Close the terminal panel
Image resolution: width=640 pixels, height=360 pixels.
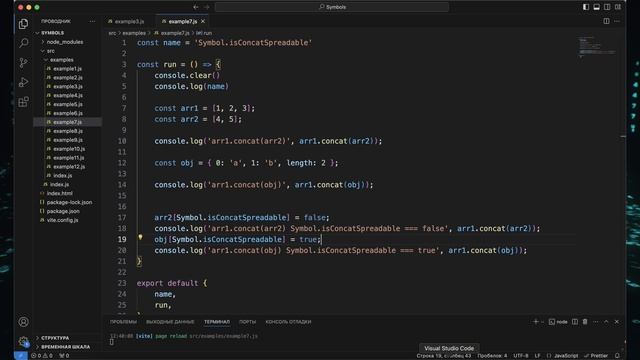pos(617,322)
